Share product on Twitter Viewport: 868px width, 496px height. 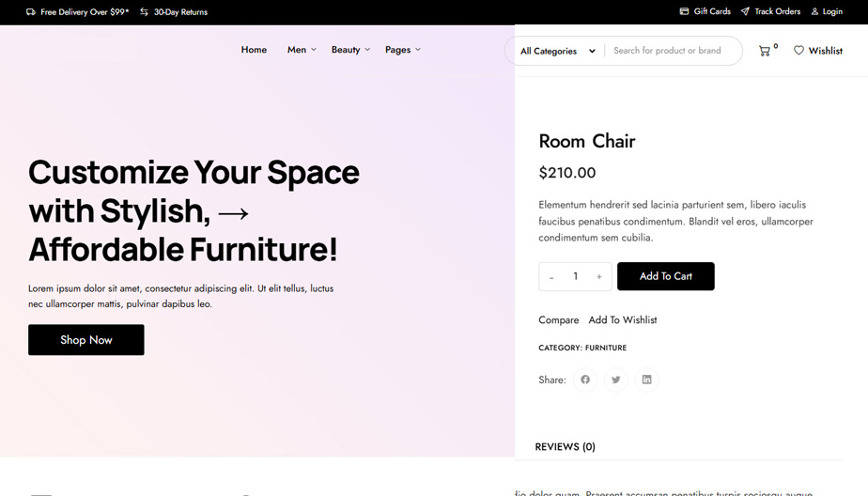616,380
